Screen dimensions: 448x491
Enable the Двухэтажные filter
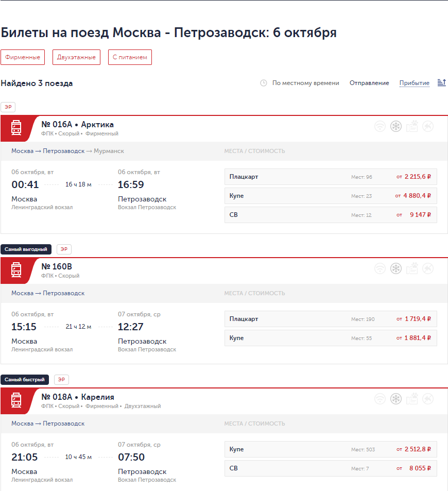pyautogui.click(x=76, y=57)
